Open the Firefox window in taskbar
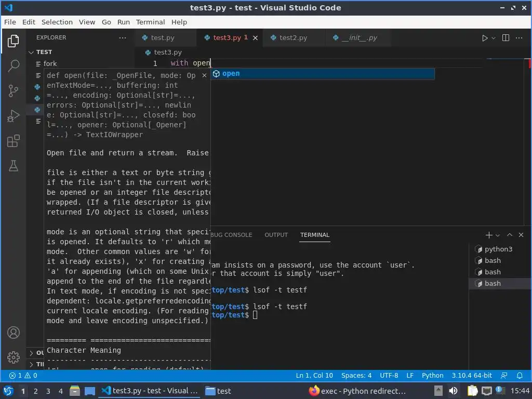This screenshot has height=399, width=532. (357, 391)
